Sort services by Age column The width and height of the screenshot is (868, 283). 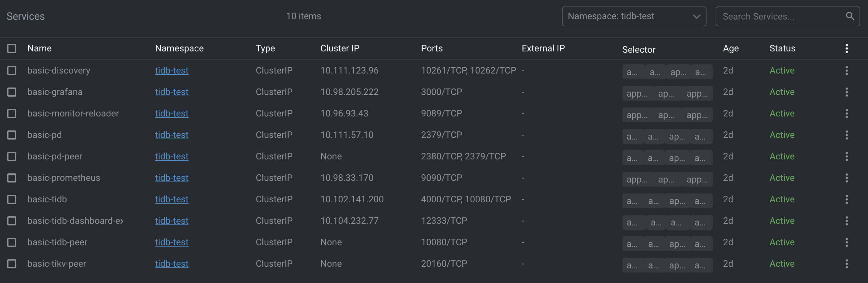[x=731, y=48]
